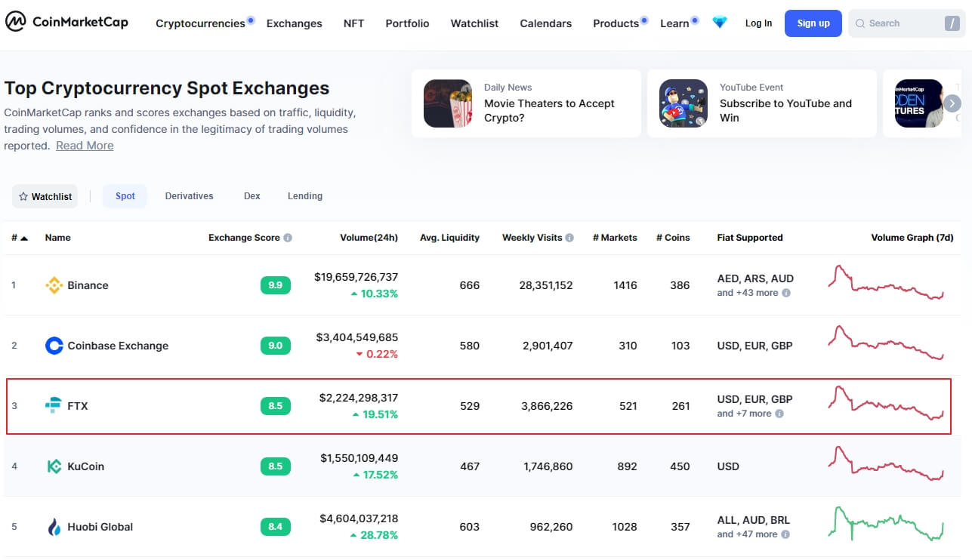Screen dimensions: 972x560
Task: Click FTX volume $2,224,298,317
Action: 359,398
